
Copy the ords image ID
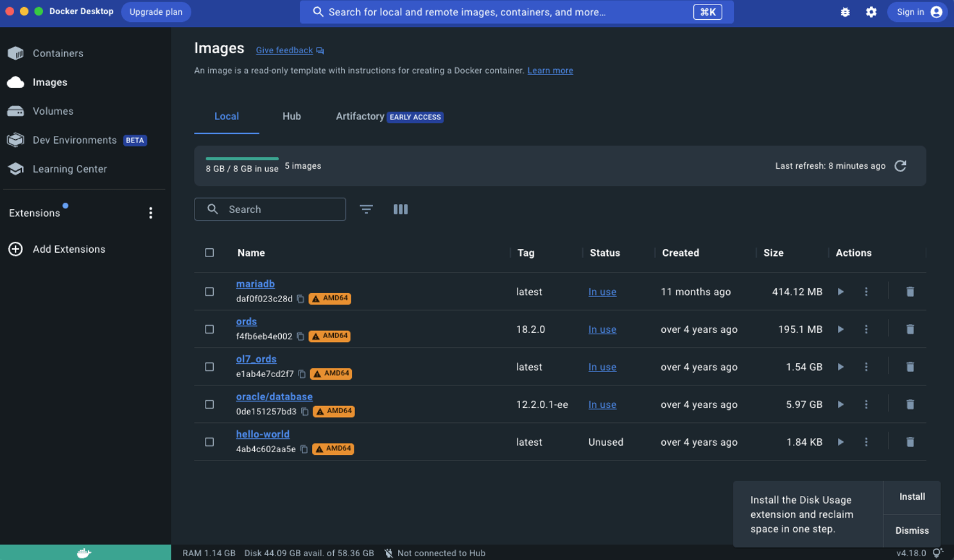tap(300, 336)
